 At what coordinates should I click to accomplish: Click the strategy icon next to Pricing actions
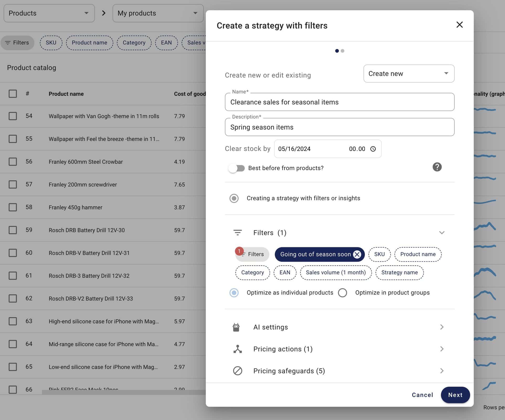236,349
